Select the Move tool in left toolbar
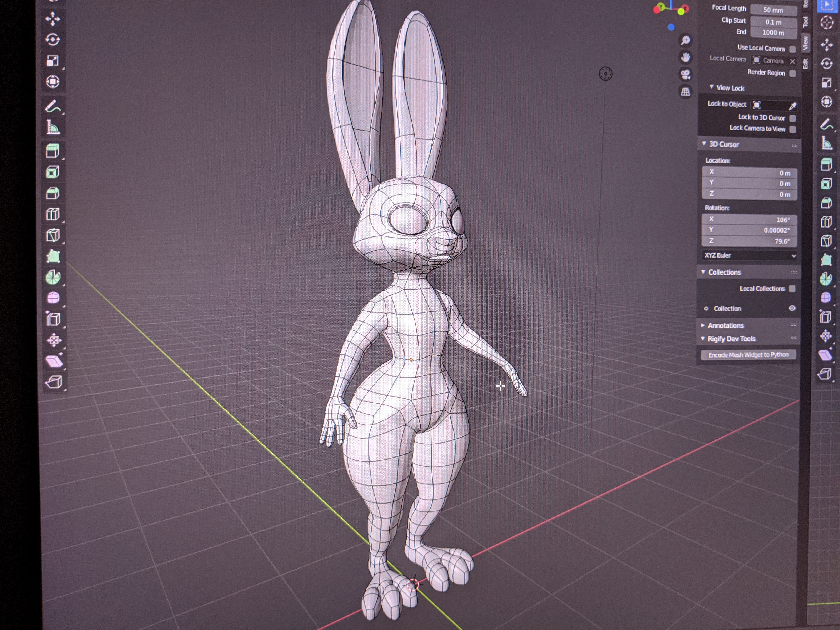 point(53,19)
